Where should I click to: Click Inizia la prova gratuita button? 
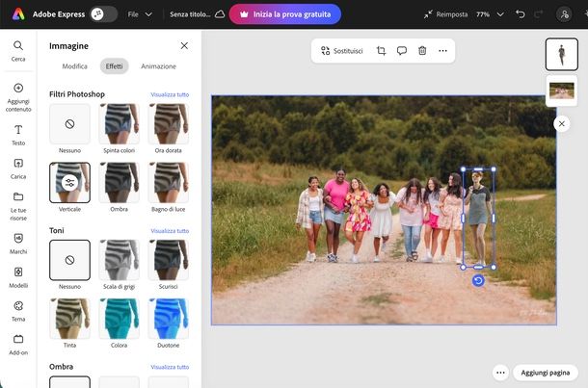click(284, 14)
